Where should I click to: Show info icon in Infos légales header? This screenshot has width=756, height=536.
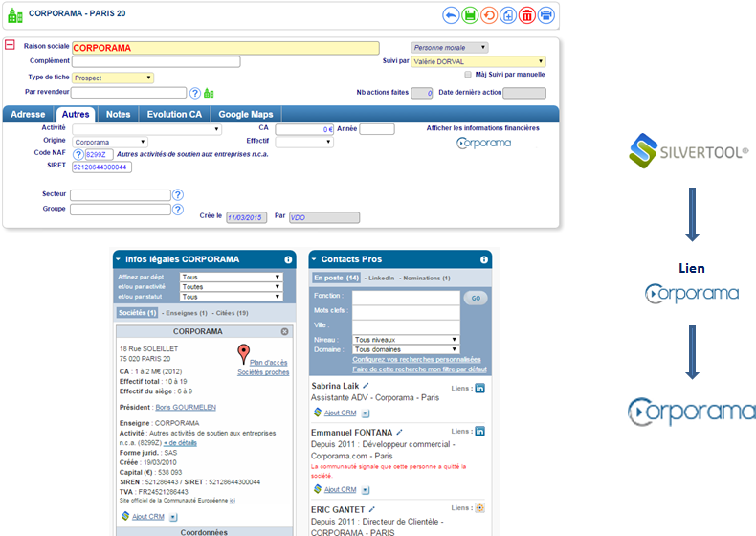pyautogui.click(x=288, y=259)
